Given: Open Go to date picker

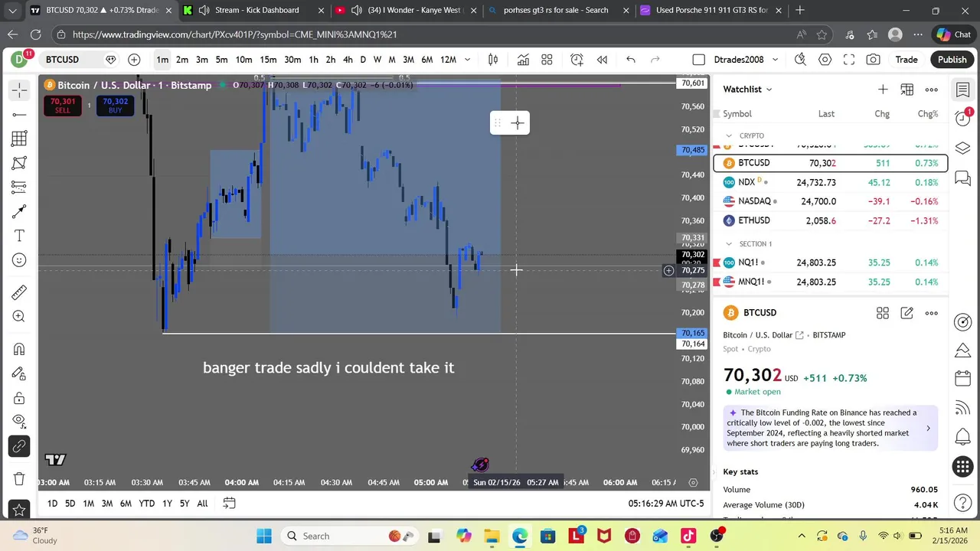Looking at the screenshot, I should coord(229,504).
